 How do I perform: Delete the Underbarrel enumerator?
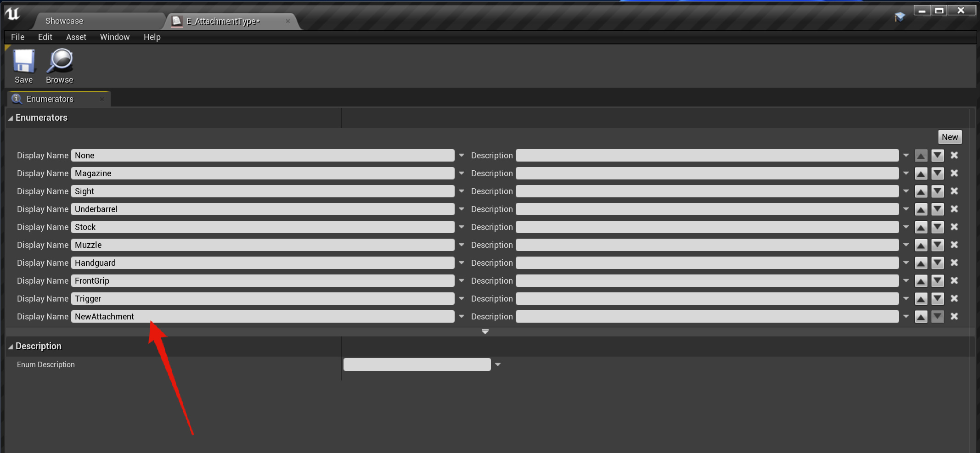954,209
